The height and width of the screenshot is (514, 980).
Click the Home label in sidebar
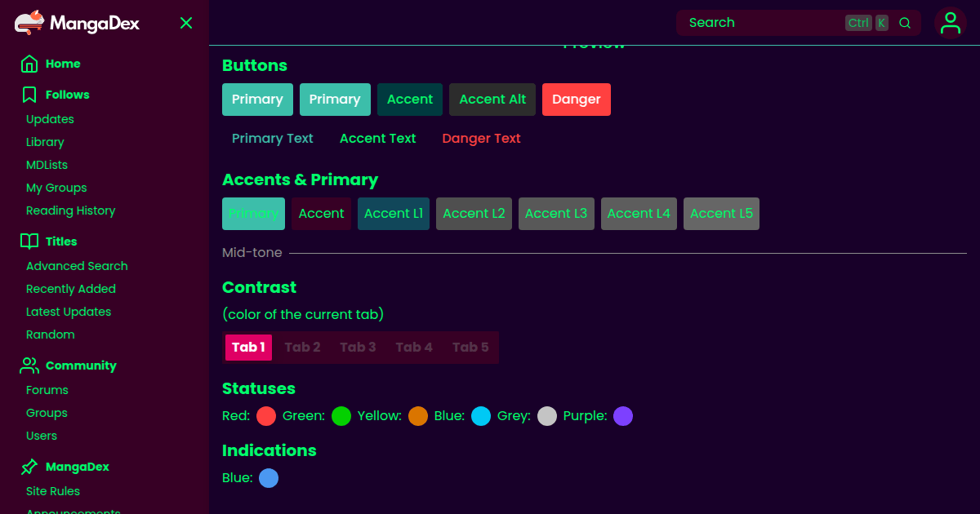(63, 64)
